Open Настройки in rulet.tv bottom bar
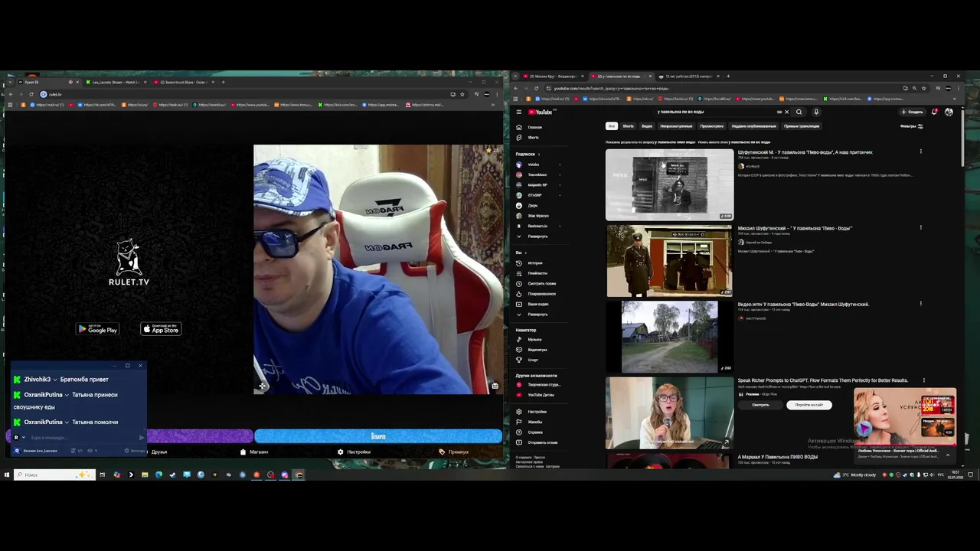Image resolution: width=980 pixels, height=551 pixels. [354, 452]
